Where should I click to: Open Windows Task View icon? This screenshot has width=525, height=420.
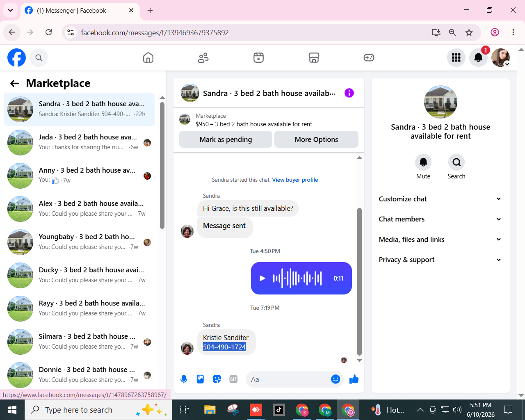185,410
